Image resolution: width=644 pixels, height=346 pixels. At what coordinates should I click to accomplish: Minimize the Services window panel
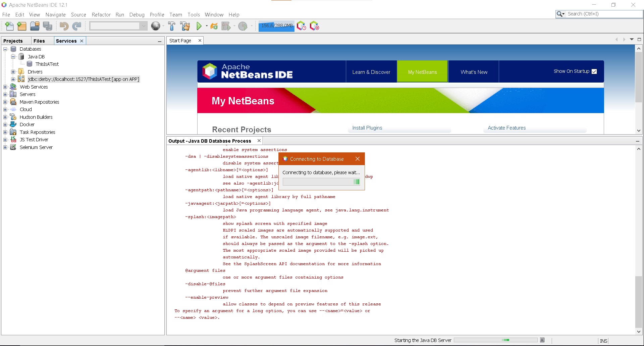[x=160, y=41]
